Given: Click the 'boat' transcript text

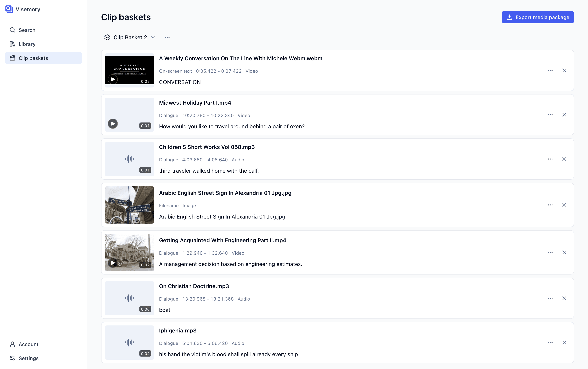Looking at the screenshot, I should point(165,310).
